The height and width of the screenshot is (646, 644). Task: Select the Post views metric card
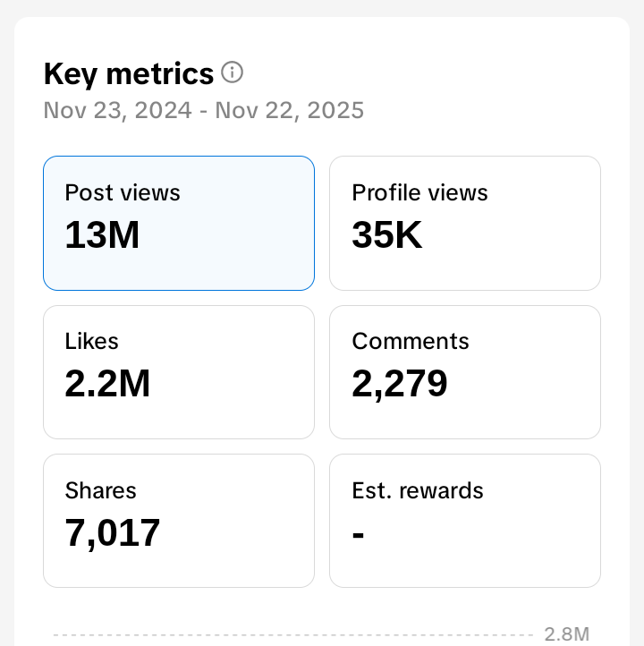pos(179,223)
